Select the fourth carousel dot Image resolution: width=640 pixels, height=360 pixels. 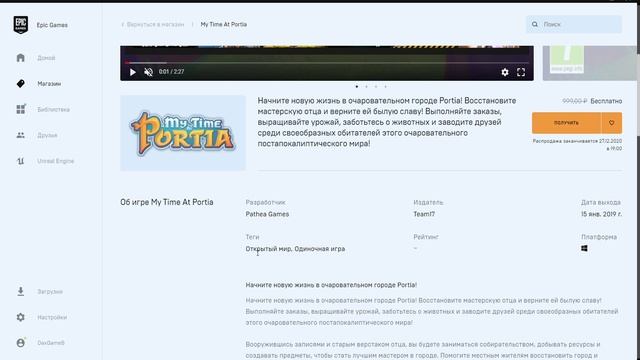pyautogui.click(x=385, y=87)
